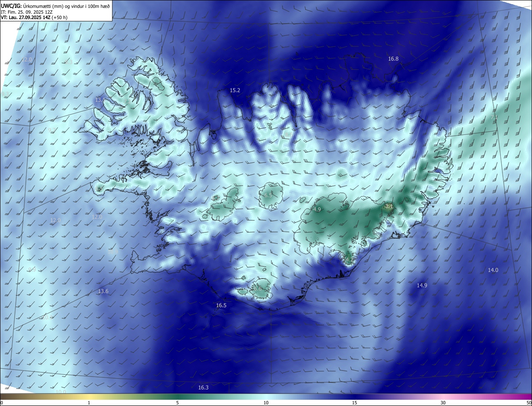The width and height of the screenshot is (532, 406).
Task: Click the 16.3 value label
Action: coord(203,387)
